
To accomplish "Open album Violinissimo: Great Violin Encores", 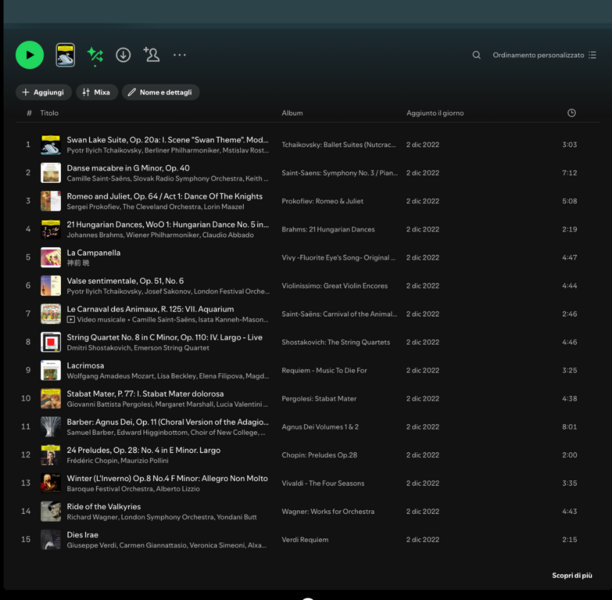I will coord(334,286).
